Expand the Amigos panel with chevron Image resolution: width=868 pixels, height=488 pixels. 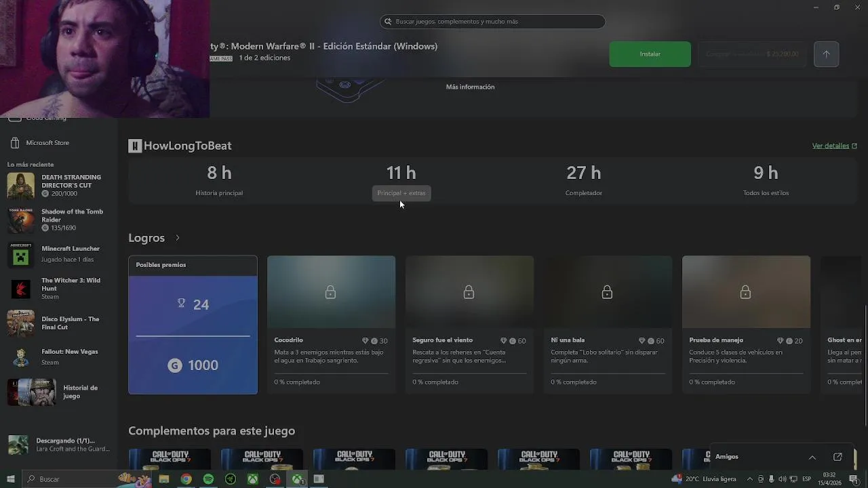[x=812, y=457]
